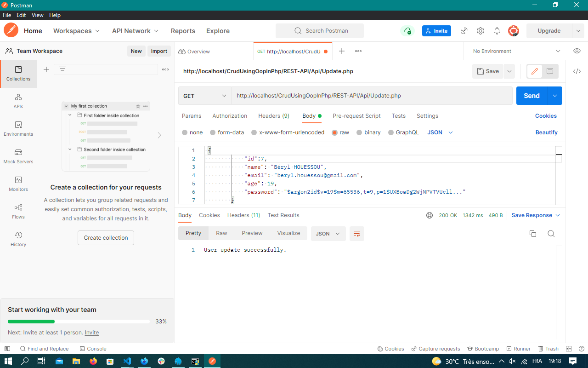Add a new request tab
This screenshot has width=588, height=368.
coord(342,51)
